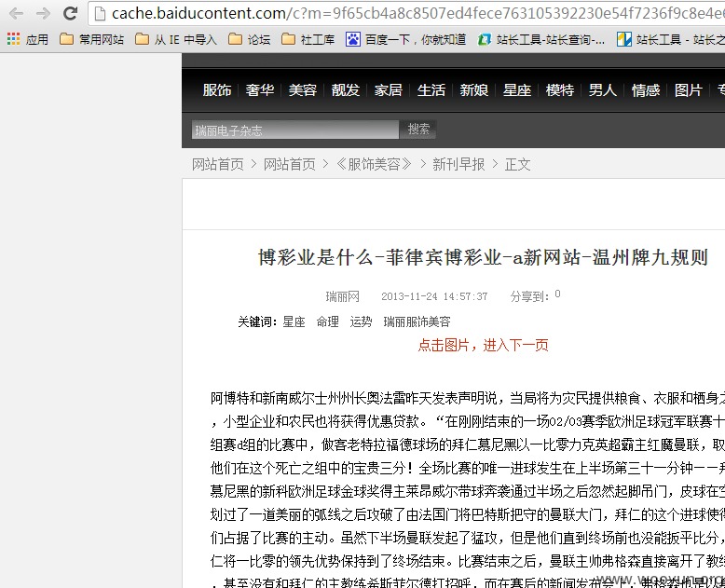Image resolution: width=725 pixels, height=588 pixels.
Task: Open the 百度一下，你就知道 bookmark
Action: pos(406,40)
